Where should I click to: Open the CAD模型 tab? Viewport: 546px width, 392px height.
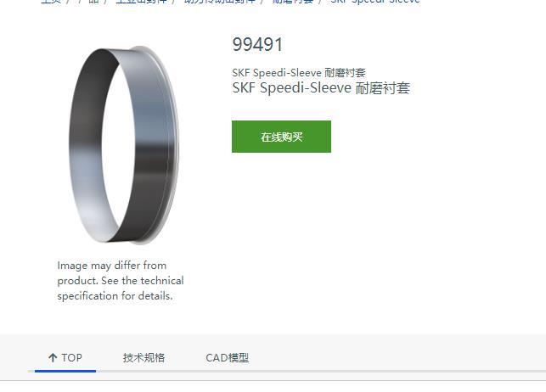(x=228, y=357)
